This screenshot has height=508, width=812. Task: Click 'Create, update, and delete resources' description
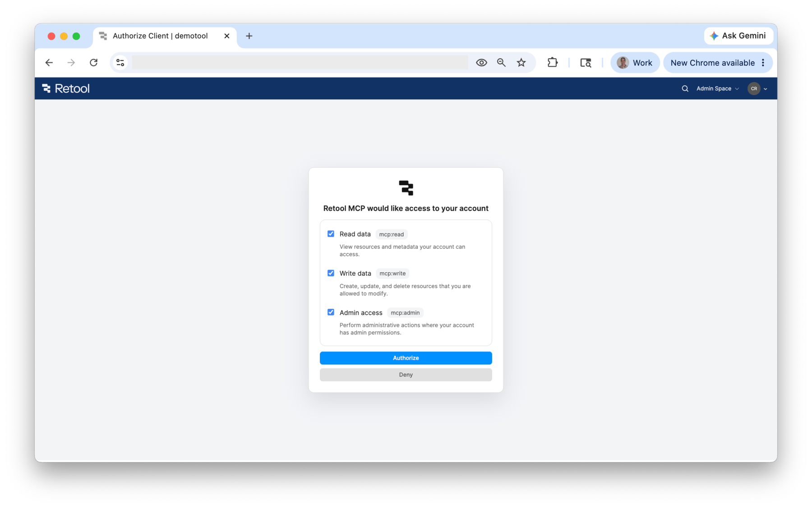click(405, 289)
